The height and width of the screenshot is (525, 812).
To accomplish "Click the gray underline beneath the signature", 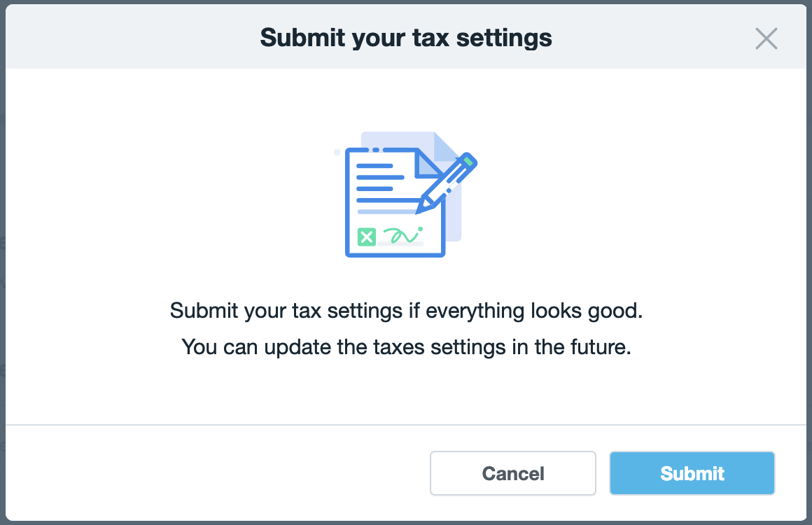I will click(x=402, y=245).
